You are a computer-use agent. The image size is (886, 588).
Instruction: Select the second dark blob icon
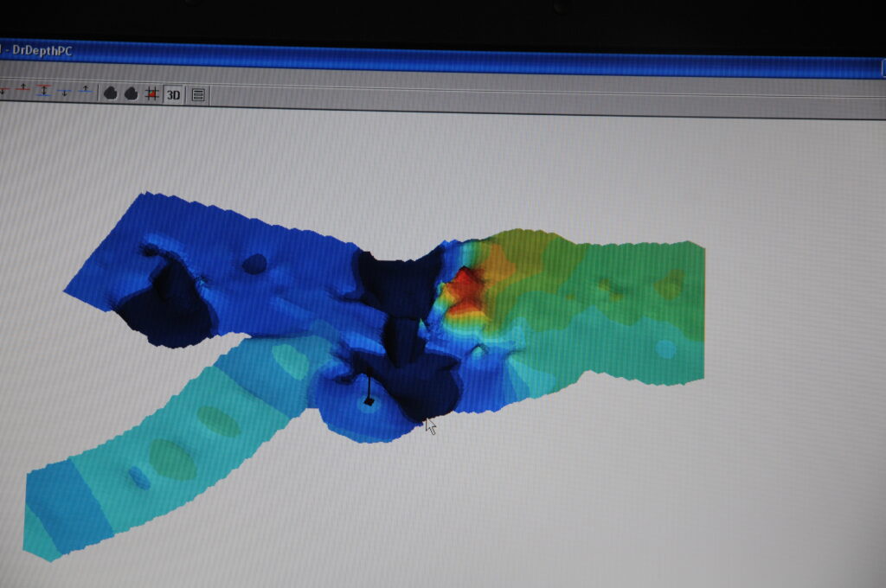(x=132, y=93)
